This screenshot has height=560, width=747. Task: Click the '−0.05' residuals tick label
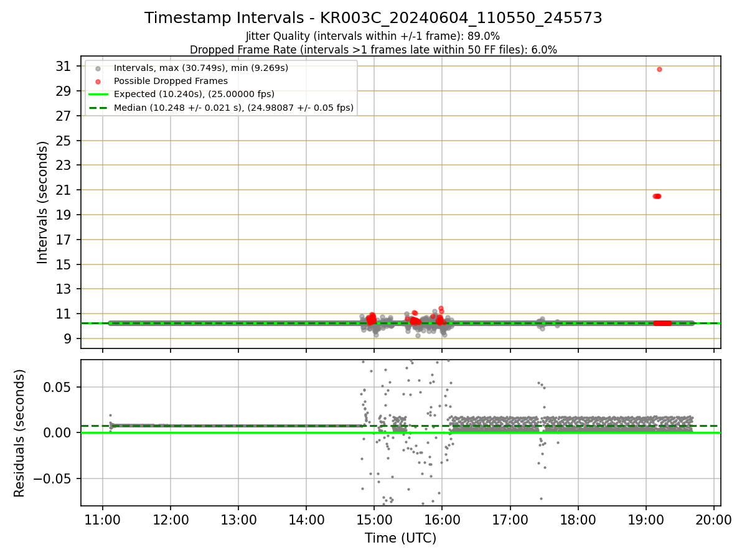coord(54,478)
